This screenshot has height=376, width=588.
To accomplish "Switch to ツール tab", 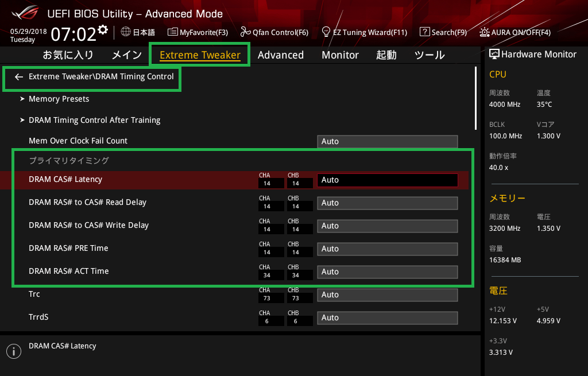I will tap(430, 55).
